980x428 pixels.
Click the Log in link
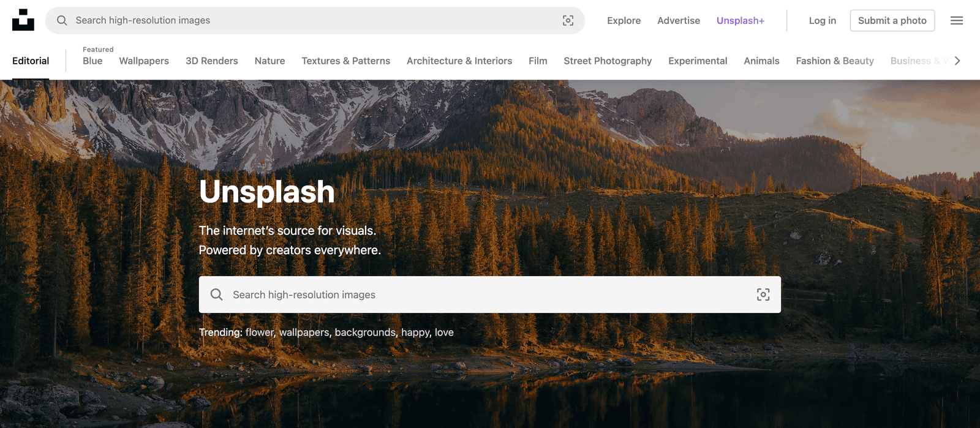click(822, 20)
